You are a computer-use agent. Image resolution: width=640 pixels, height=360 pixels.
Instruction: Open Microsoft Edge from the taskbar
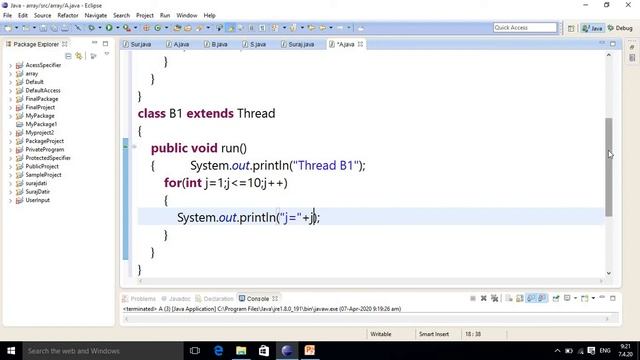218,351
